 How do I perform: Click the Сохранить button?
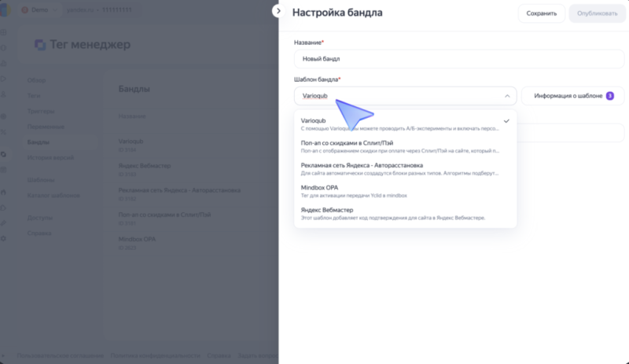click(x=541, y=13)
